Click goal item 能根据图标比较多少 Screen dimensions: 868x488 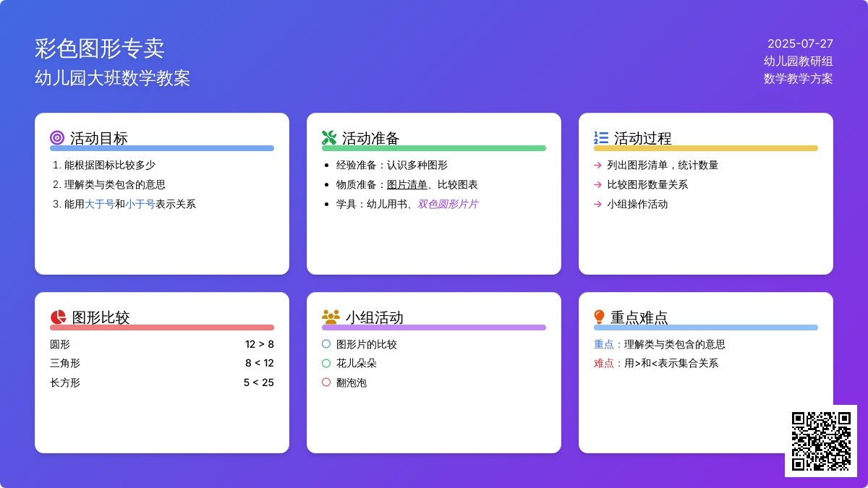click(x=110, y=165)
